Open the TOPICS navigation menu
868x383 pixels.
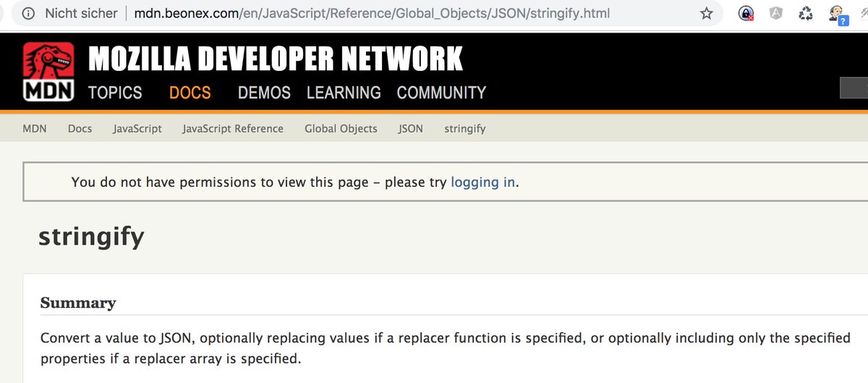pyautogui.click(x=115, y=93)
